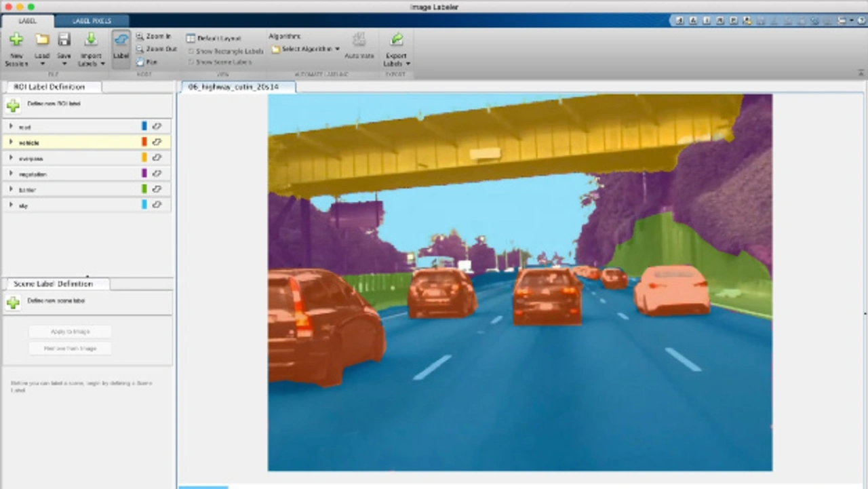Select the Label tool

[121, 47]
